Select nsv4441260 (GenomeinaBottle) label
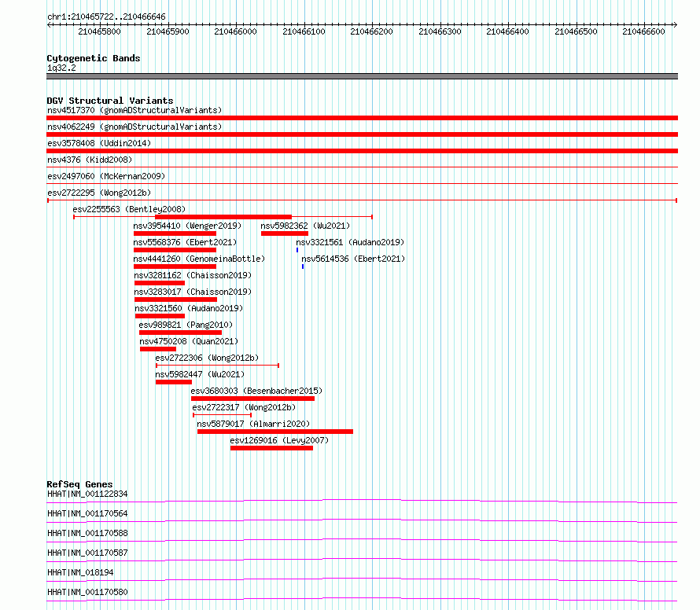The image size is (700, 610). pos(199,259)
